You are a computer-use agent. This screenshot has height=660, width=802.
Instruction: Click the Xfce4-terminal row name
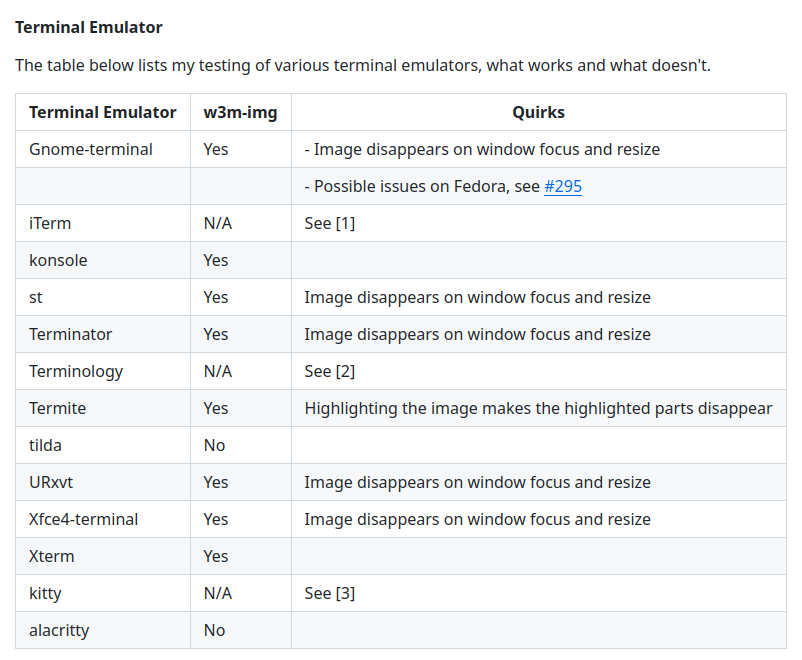point(84,520)
